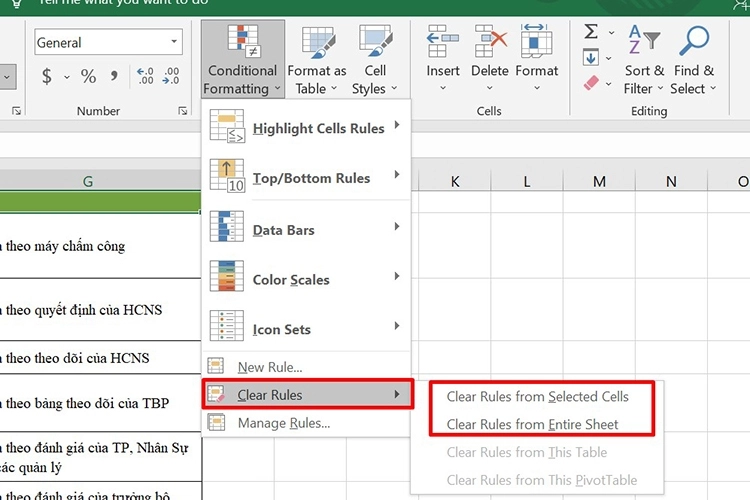The height and width of the screenshot is (500, 750).
Task: Click the Clear eraser icon
Action: (590, 82)
